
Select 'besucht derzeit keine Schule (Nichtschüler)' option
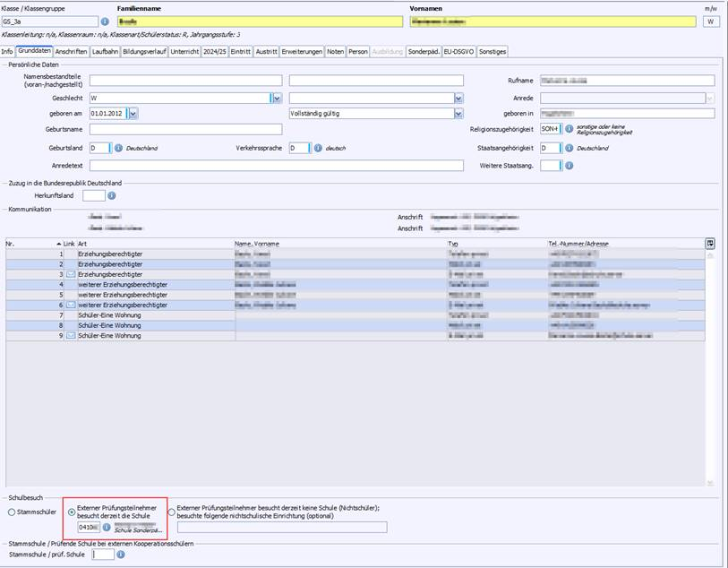click(x=172, y=512)
